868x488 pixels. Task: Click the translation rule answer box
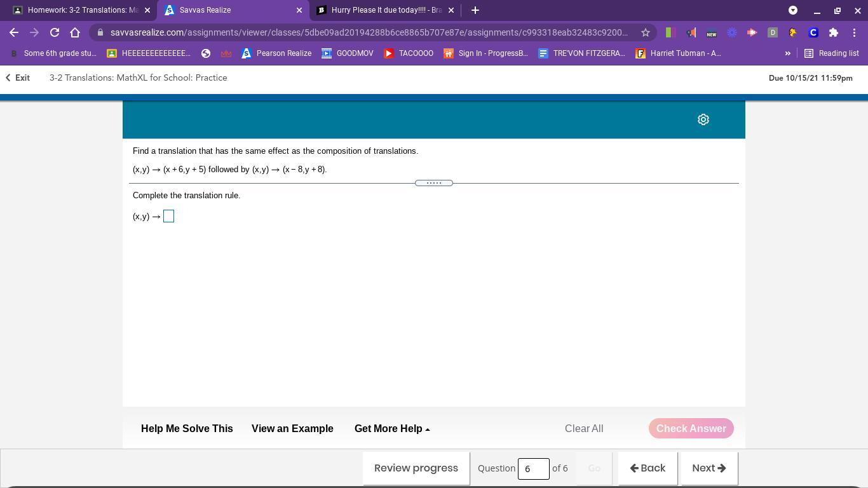point(168,217)
